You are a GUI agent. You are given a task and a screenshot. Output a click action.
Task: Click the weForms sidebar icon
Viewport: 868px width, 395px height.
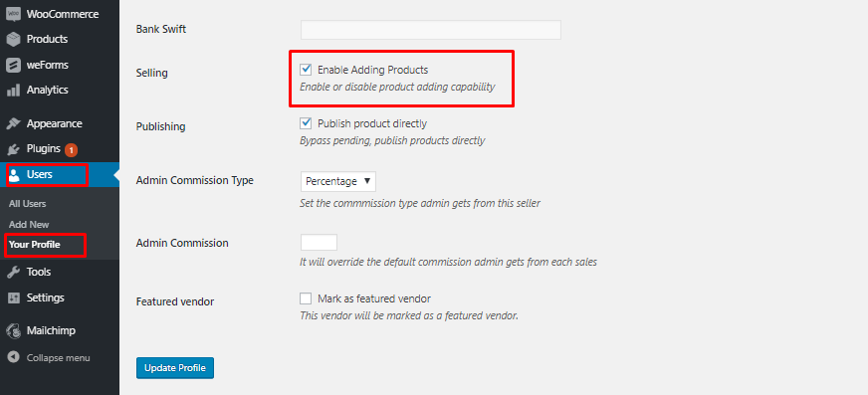click(13, 65)
